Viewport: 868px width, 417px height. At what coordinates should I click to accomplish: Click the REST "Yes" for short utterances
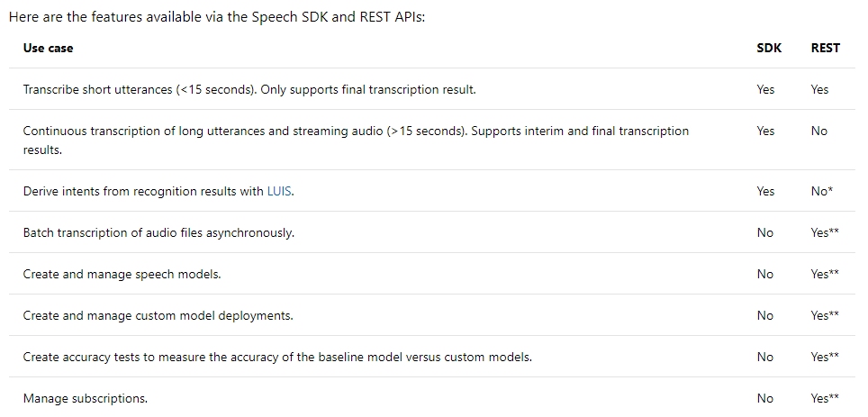[x=819, y=89]
